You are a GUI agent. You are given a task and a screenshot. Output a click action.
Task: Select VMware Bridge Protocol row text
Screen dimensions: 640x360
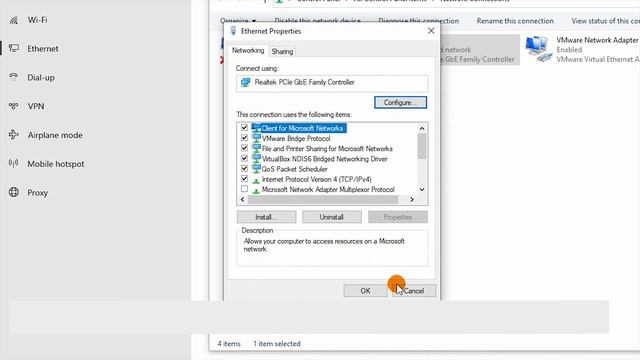coord(296,138)
